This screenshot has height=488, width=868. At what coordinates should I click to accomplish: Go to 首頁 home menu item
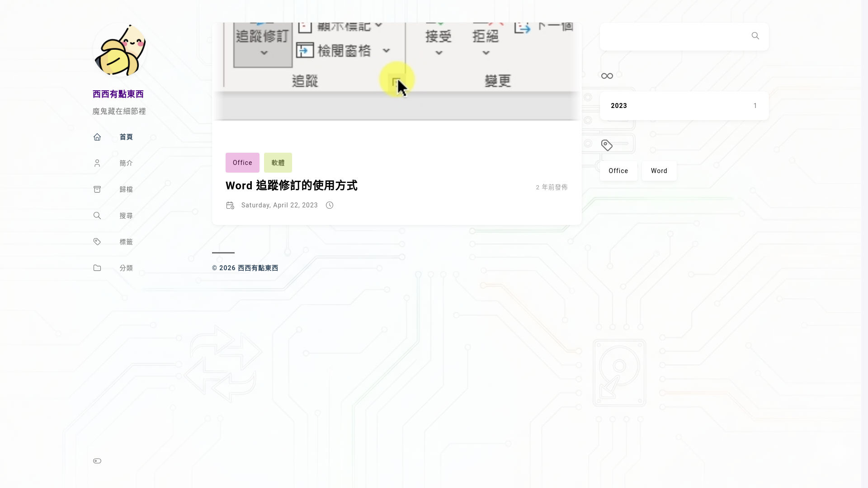[126, 137]
